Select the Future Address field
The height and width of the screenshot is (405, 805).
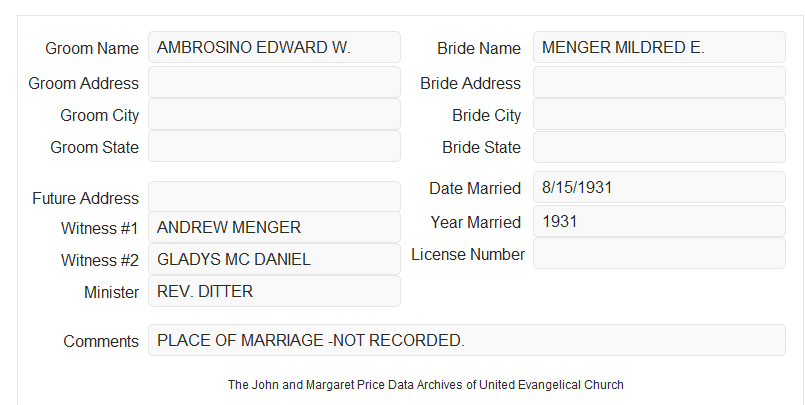click(x=274, y=197)
